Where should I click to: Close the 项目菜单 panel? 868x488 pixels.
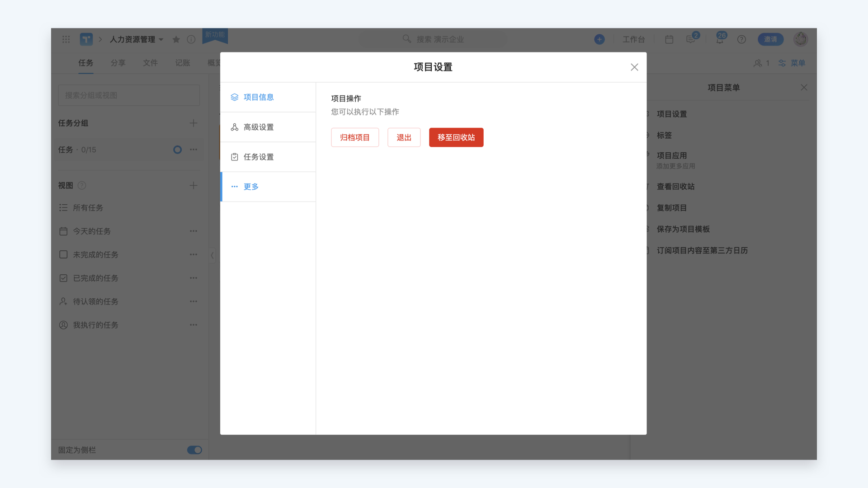click(x=804, y=88)
